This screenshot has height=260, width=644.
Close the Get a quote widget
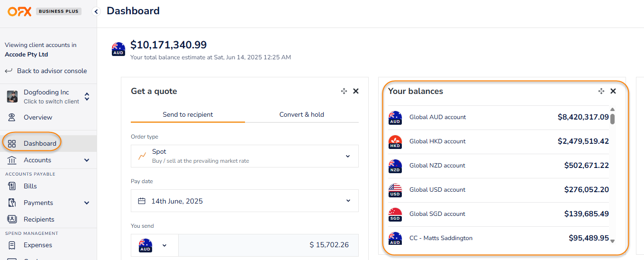(x=356, y=91)
